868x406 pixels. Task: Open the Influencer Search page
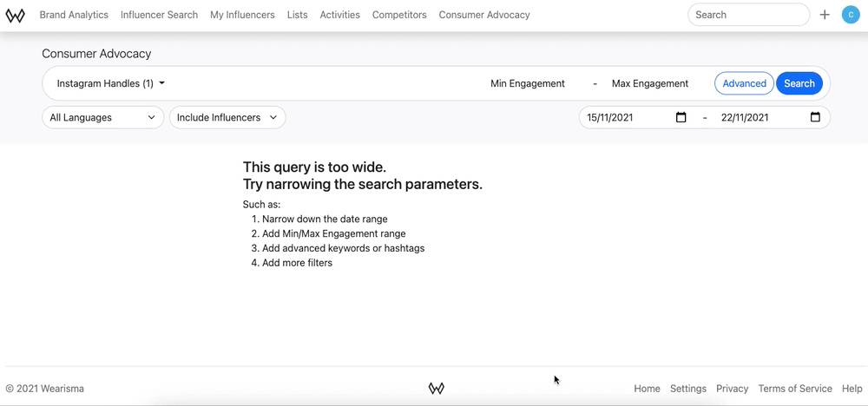click(x=159, y=15)
